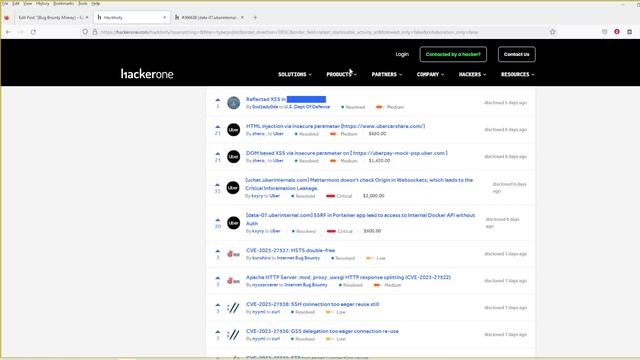Viewport: 640px width, 360px height.
Task: Close the Hacktivity tab
Action: click(164, 18)
